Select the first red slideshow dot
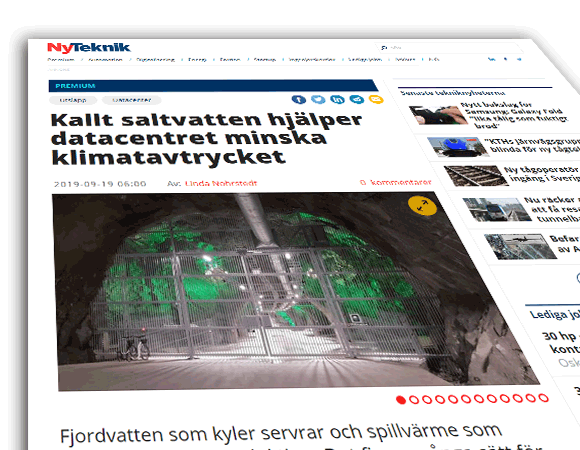The width and height of the screenshot is (580, 450). pos(401,400)
